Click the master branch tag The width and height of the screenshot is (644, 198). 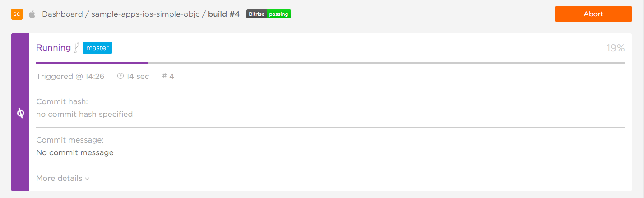[x=97, y=47]
